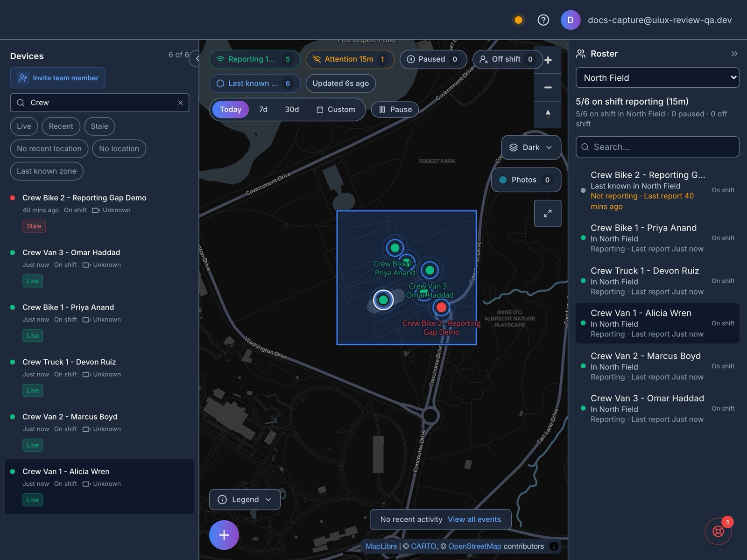Select Crew Van 1 device in Devices list
This screenshot has height=560, width=747.
[x=99, y=486]
